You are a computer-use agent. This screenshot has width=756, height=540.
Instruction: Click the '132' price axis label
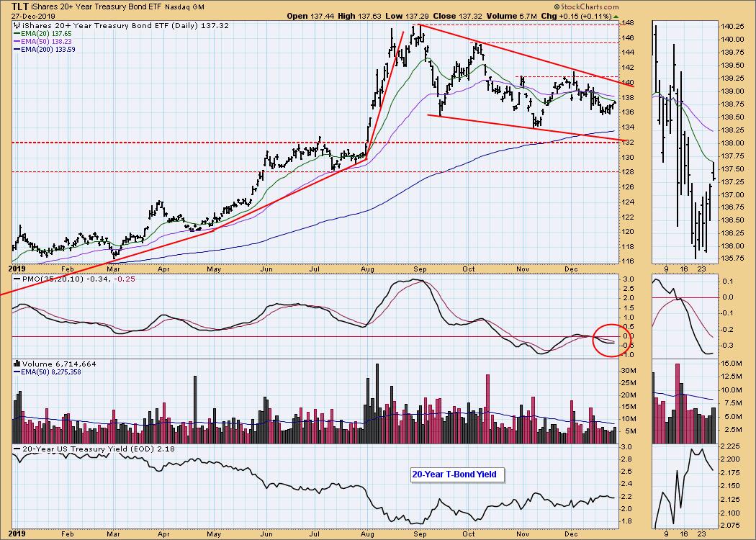(x=627, y=143)
